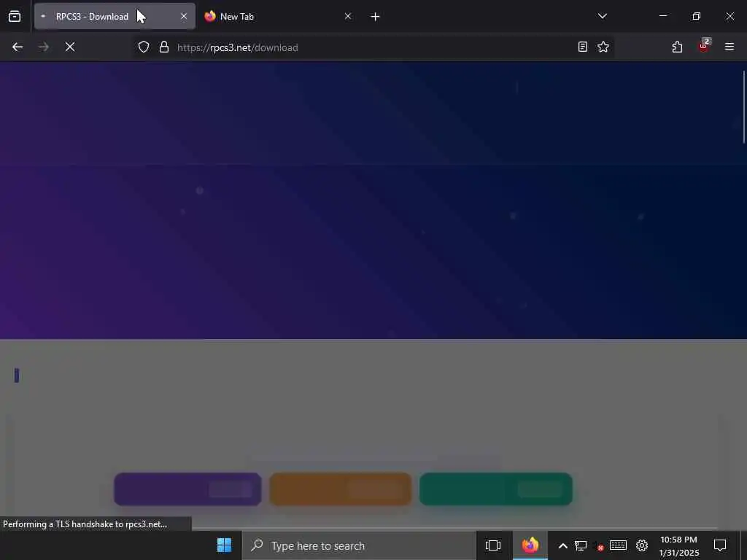Open the Firefox View icon
This screenshot has height=560, width=747.
tap(15, 17)
